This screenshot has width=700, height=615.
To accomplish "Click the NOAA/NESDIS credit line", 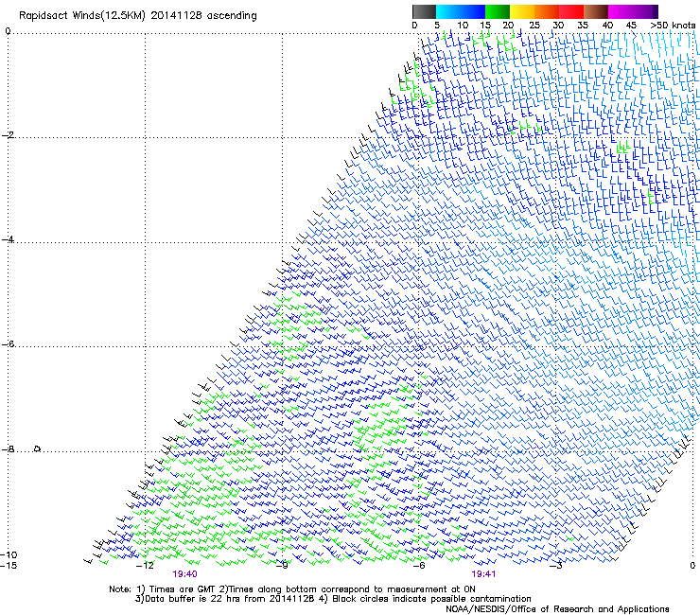I will pos(557,609).
